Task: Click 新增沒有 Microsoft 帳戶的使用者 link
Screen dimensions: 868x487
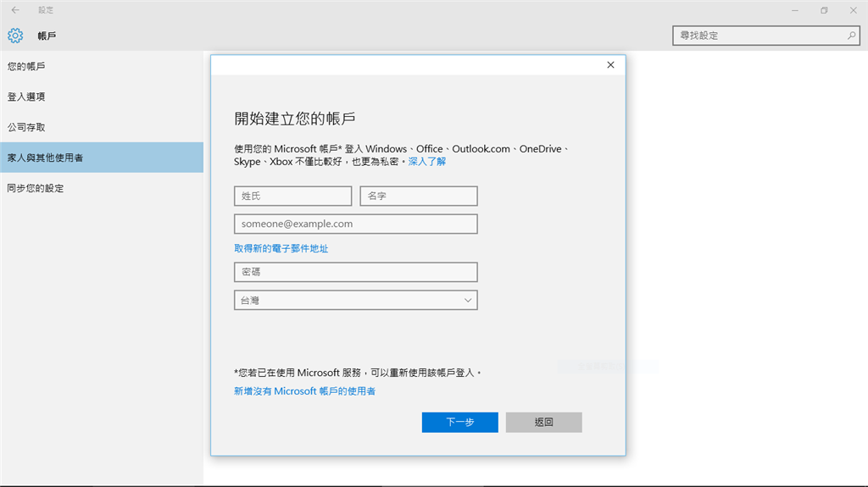Action: click(x=304, y=391)
